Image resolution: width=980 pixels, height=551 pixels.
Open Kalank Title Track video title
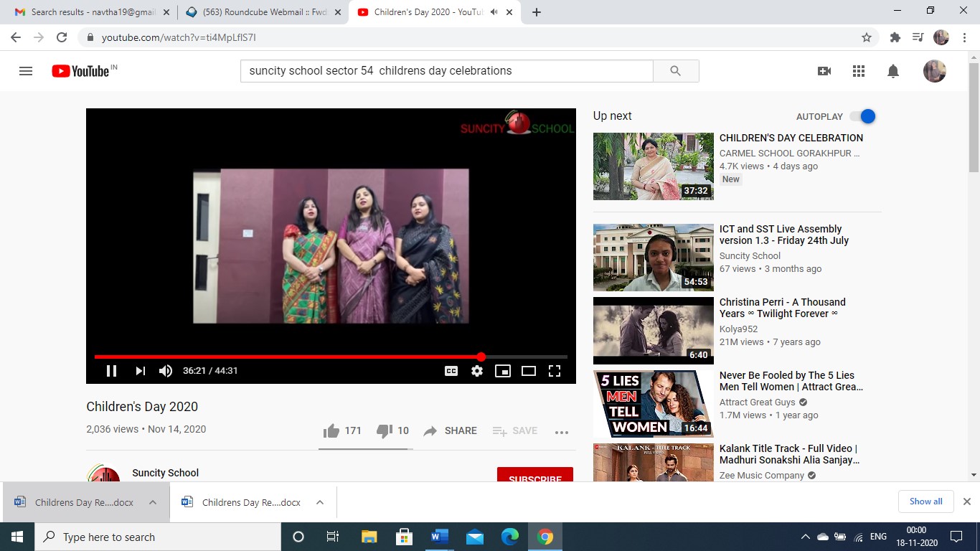pos(789,454)
